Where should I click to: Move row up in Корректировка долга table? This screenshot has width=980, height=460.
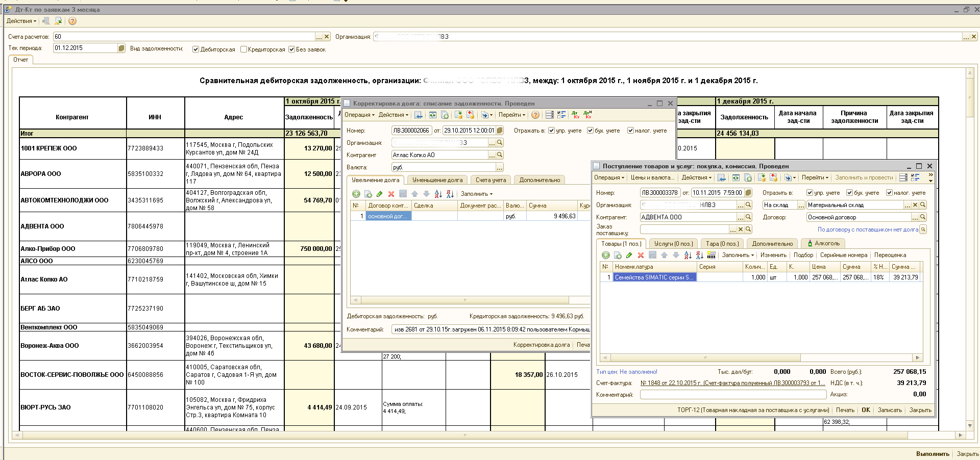414,194
